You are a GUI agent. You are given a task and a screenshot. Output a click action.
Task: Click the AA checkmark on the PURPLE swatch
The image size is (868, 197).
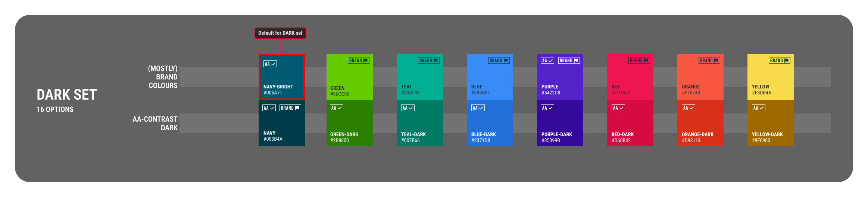coord(547,60)
